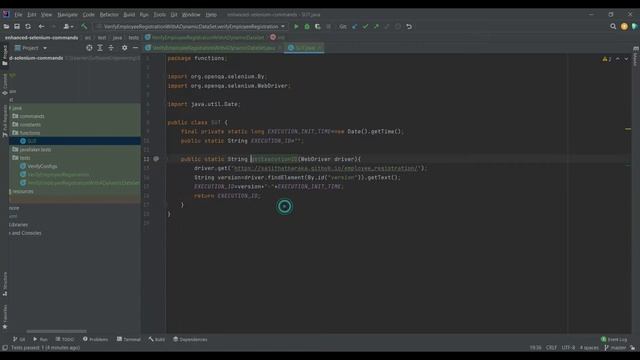This screenshot has height=360, width=640.
Task: Select the tests folder in project tree
Action: tap(24, 158)
